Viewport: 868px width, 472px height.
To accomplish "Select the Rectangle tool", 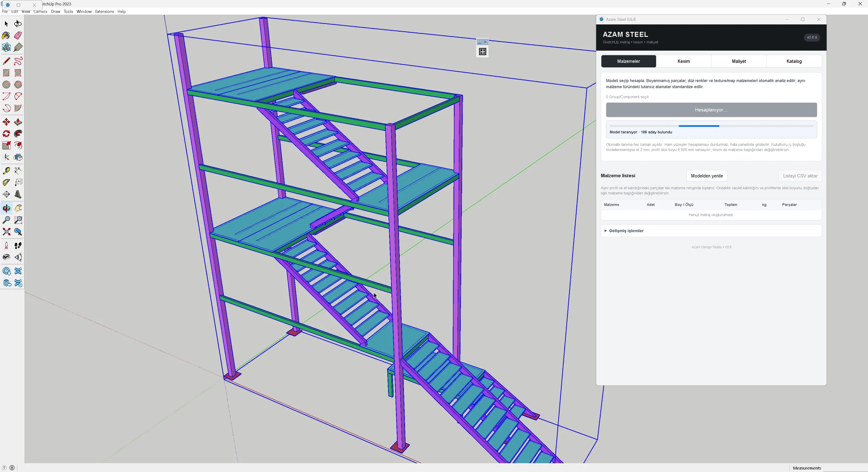I will [6, 73].
